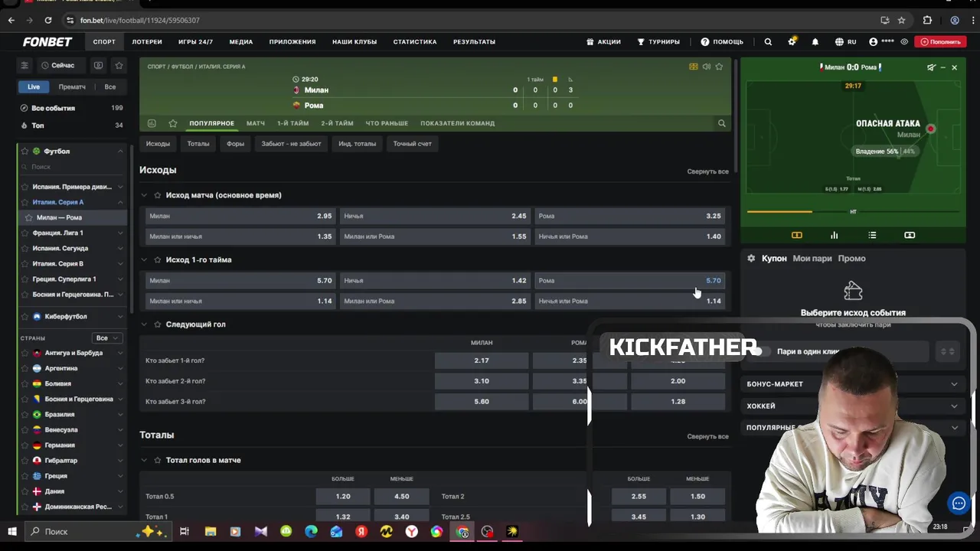This screenshot has width=980, height=551.
Task: Favorite Милан — Рома in sidebar list
Action: click(x=29, y=217)
